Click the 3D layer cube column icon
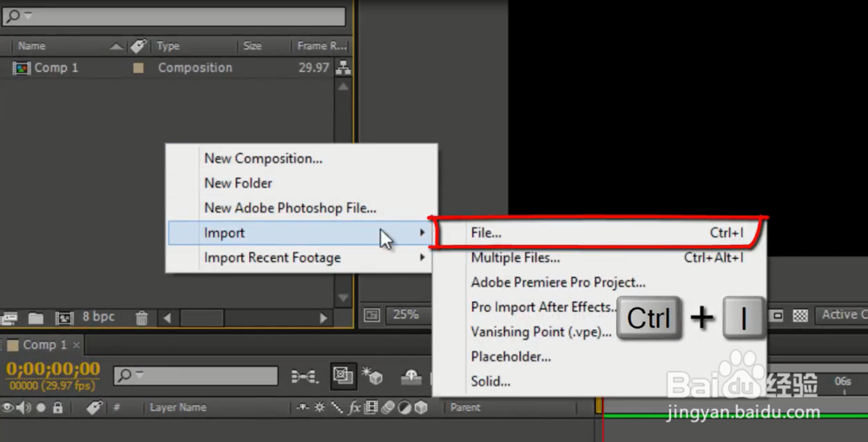This screenshot has width=868, height=442. pos(421,407)
